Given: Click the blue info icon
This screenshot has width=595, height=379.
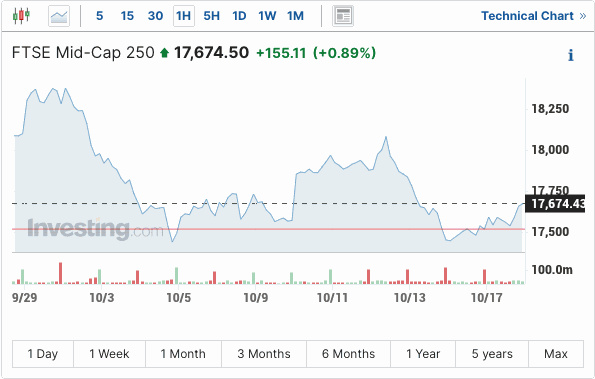Looking at the screenshot, I should [x=570, y=55].
